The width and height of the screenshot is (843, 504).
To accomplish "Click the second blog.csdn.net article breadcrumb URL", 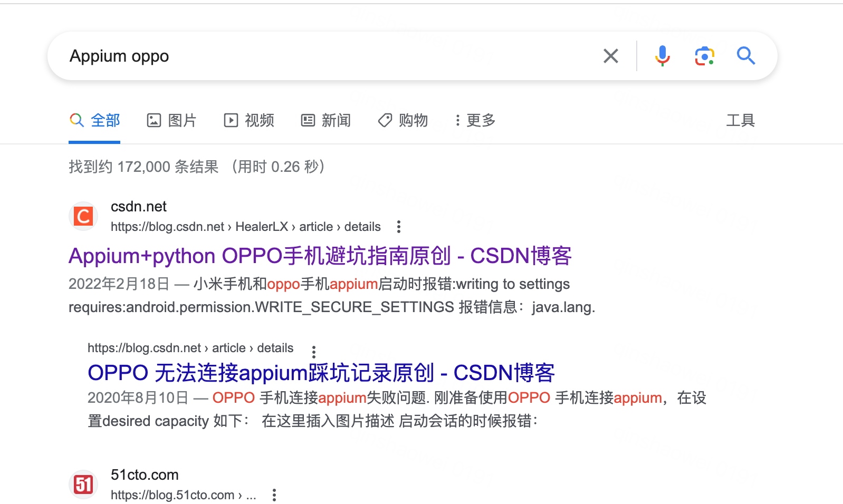I will click(190, 348).
